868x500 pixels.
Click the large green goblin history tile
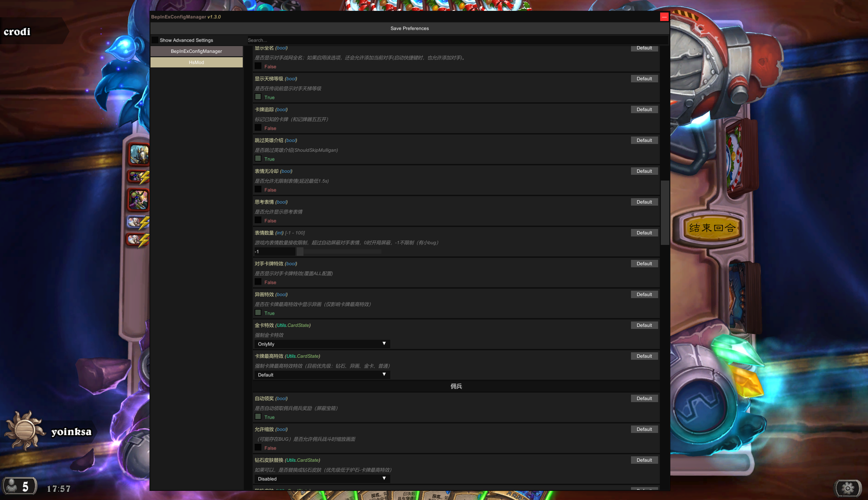138,200
